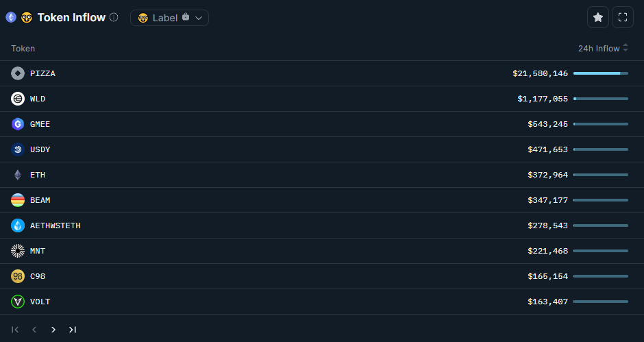The width and height of the screenshot is (644, 342).
Task: Open the Label dropdown
Action: point(169,18)
